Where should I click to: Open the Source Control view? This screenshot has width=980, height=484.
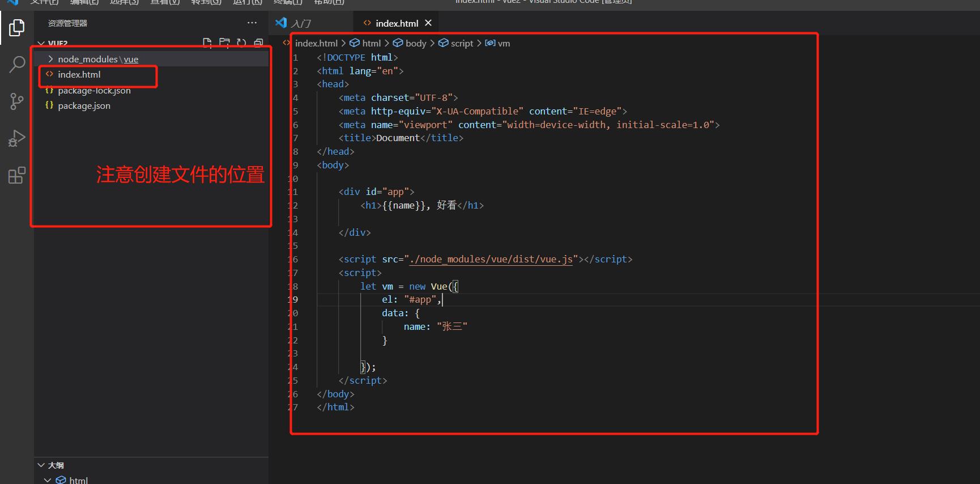17,101
